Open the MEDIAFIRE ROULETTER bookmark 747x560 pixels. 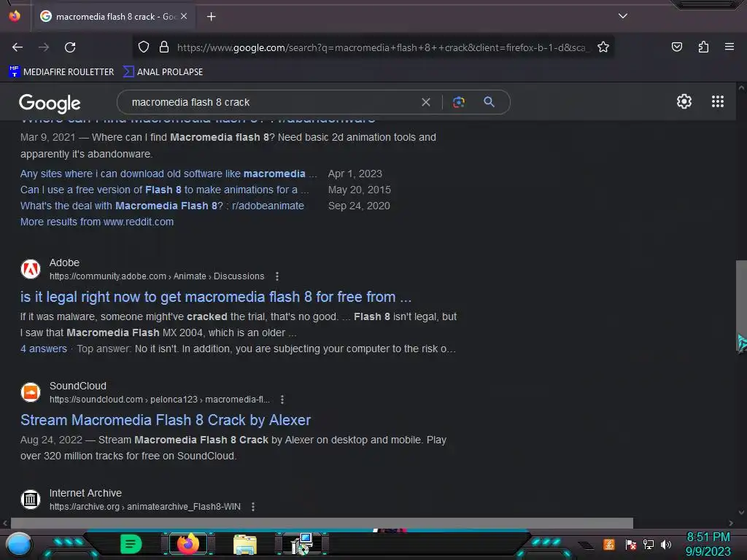click(61, 72)
